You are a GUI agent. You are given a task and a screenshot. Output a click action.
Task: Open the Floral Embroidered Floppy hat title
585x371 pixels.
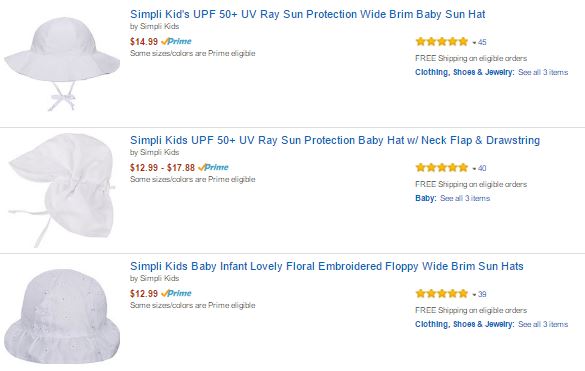click(326, 266)
